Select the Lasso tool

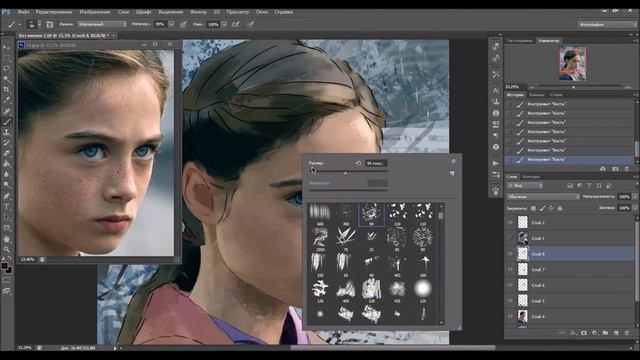coord(7,69)
